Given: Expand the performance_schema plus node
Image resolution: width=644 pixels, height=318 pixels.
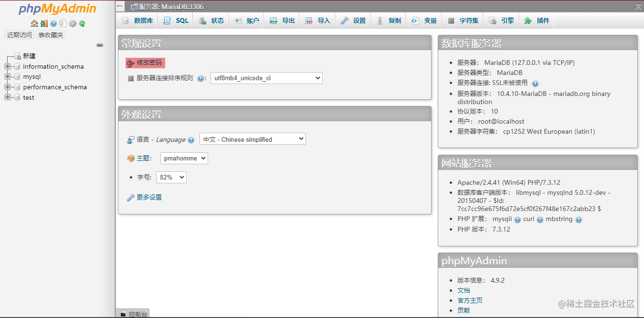Looking at the screenshot, I should [x=7, y=87].
